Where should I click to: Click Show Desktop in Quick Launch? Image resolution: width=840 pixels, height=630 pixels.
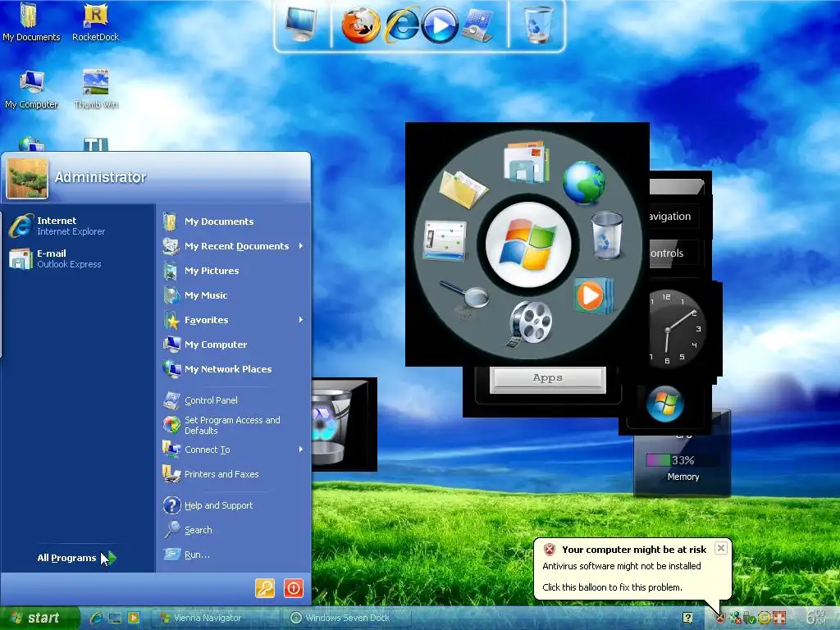click(x=115, y=618)
